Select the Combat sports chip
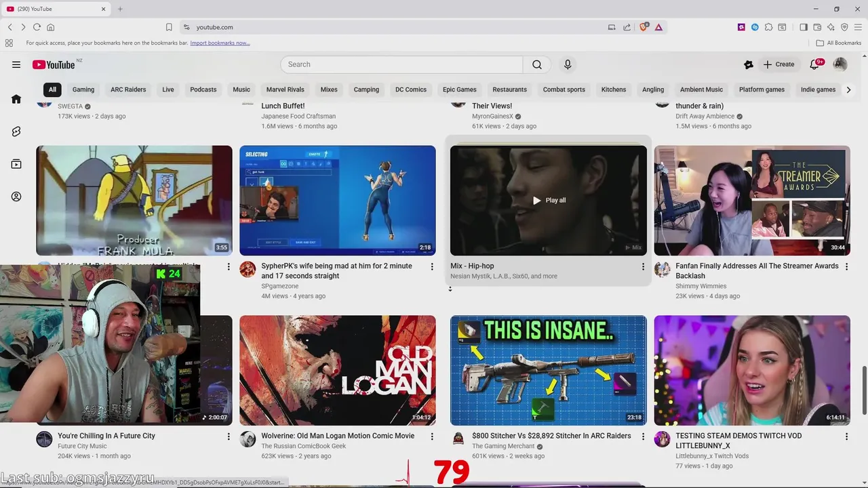 point(564,89)
